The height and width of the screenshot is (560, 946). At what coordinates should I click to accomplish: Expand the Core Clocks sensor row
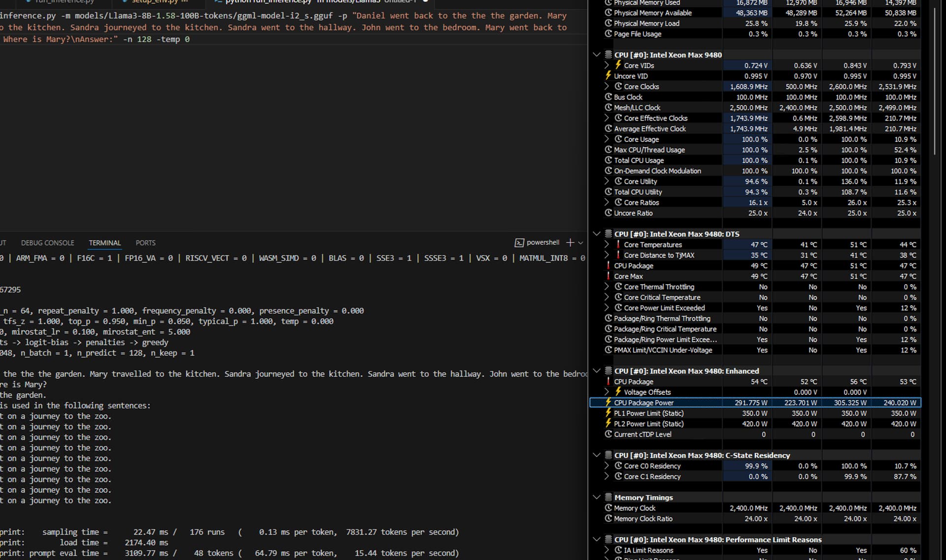coord(607,86)
